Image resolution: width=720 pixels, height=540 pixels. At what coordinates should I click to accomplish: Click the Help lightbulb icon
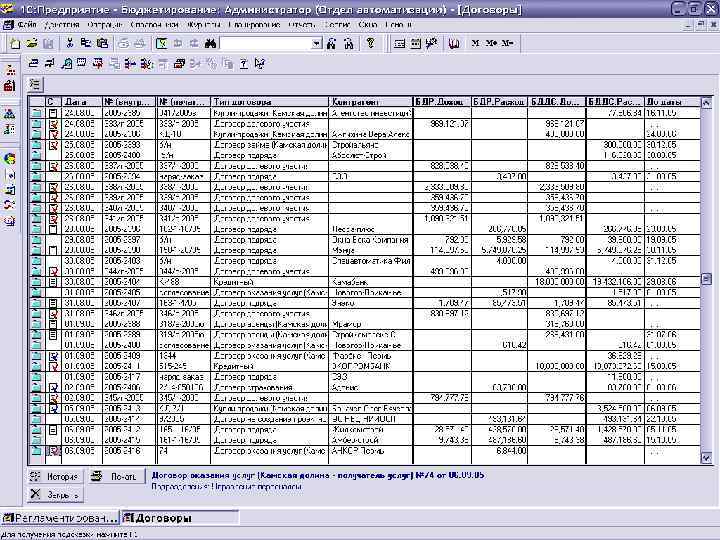coord(370,44)
